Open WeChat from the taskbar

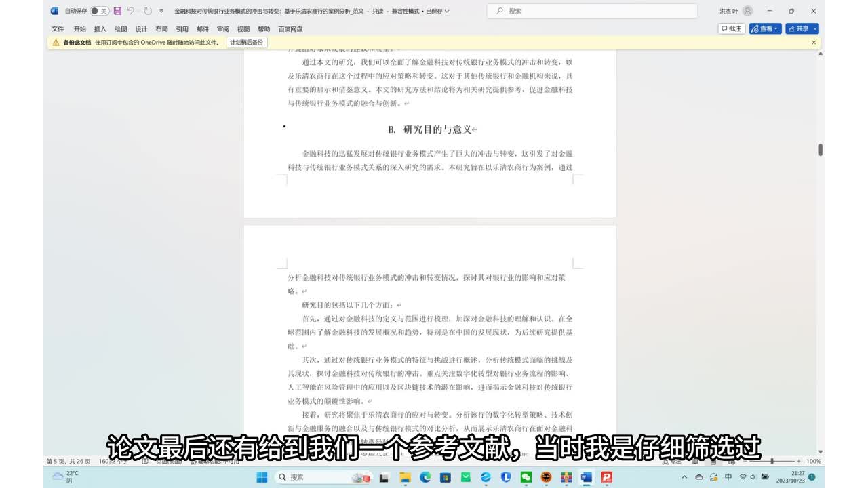[x=526, y=477]
